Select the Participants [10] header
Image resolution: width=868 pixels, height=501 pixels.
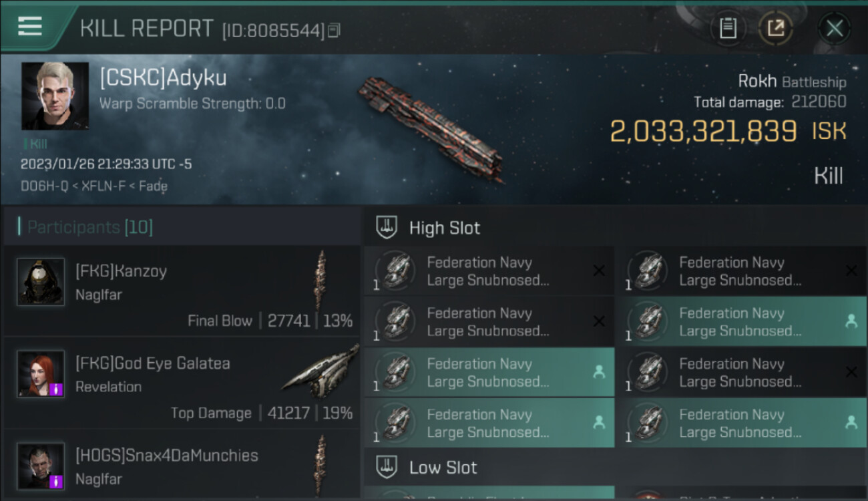coord(90,227)
